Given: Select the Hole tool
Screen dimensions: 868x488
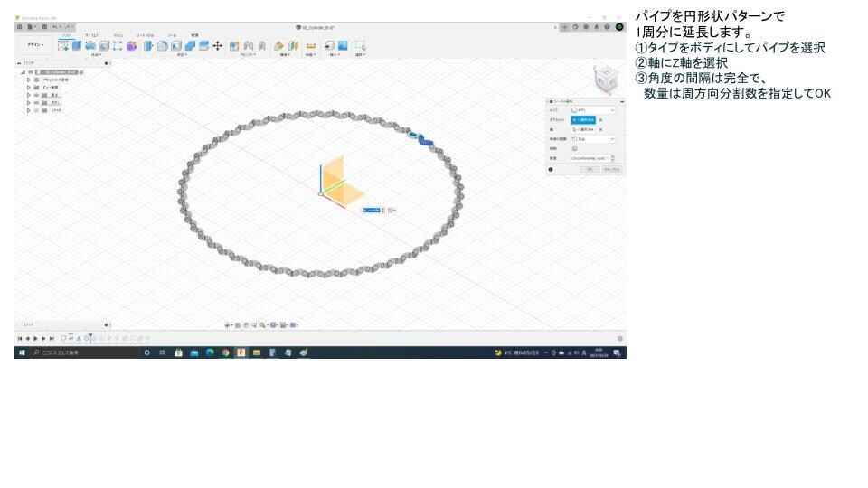Looking at the screenshot, I should [104, 45].
